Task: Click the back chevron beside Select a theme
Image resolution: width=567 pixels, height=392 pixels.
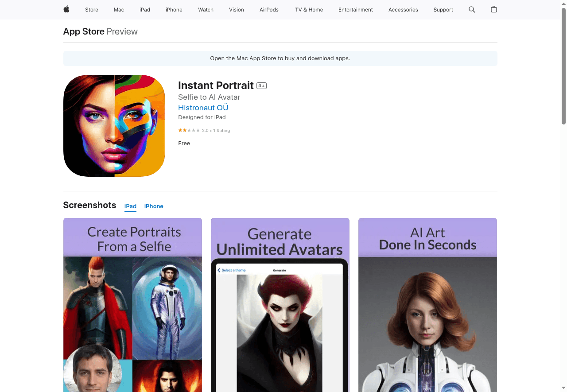Action: coord(219,270)
